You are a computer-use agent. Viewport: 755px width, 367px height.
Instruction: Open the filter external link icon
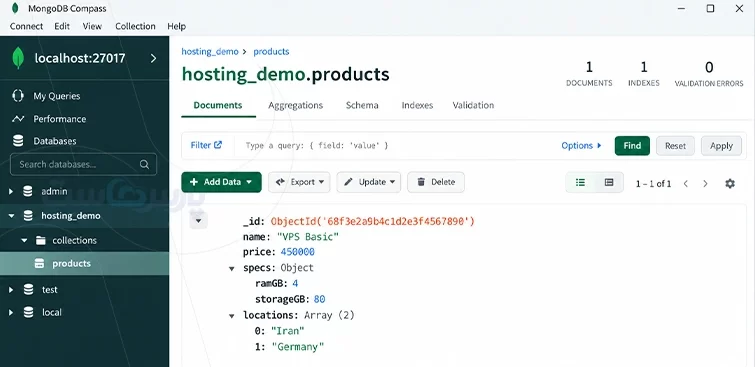pyautogui.click(x=218, y=144)
